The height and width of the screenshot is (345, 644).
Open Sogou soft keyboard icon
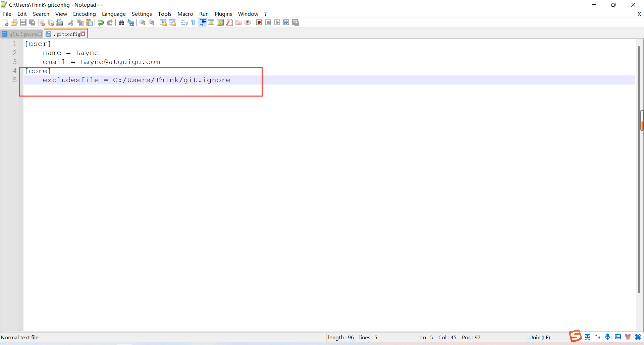[618, 337]
